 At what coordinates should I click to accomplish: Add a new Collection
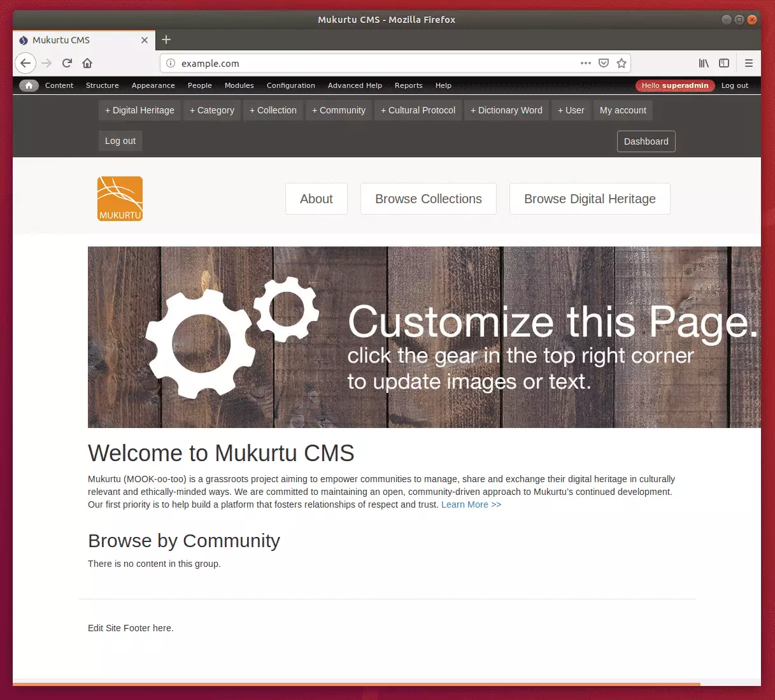[273, 110]
